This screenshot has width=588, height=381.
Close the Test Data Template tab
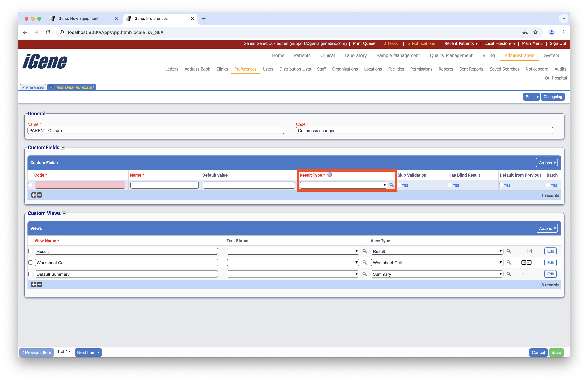[51, 87]
